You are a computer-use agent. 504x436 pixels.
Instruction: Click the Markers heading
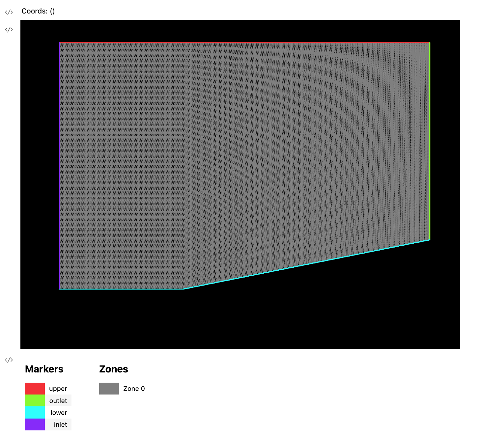click(x=44, y=369)
